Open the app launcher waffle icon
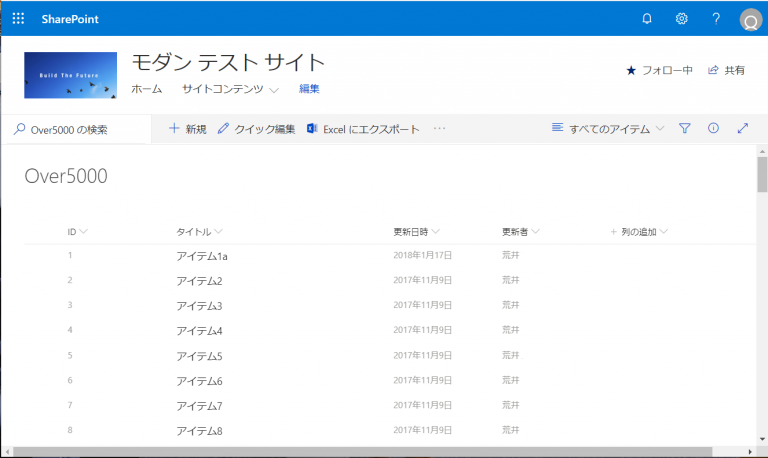Screen dimensions: 768x458 point(18,18)
